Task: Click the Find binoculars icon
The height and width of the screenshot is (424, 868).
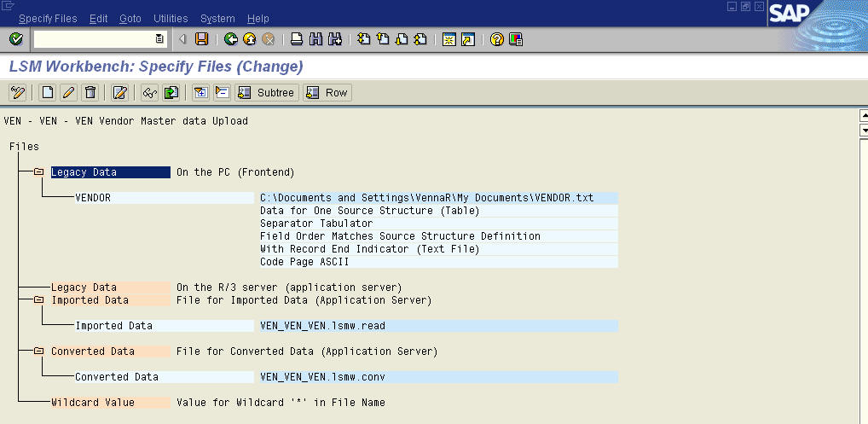Action: (316, 39)
